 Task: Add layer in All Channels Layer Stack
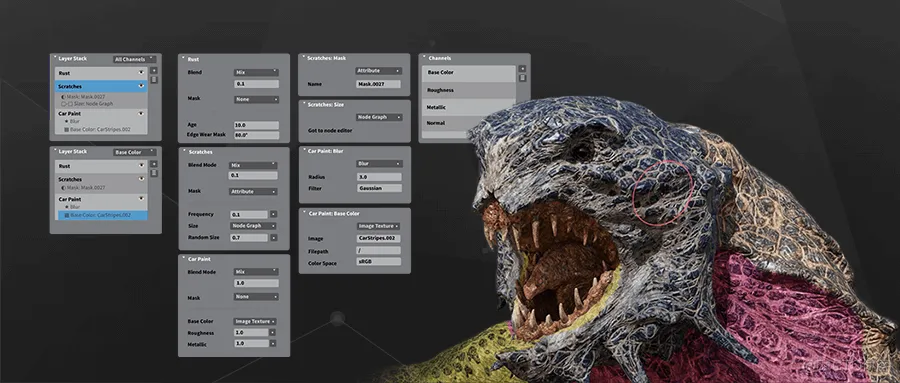pyautogui.click(x=154, y=71)
